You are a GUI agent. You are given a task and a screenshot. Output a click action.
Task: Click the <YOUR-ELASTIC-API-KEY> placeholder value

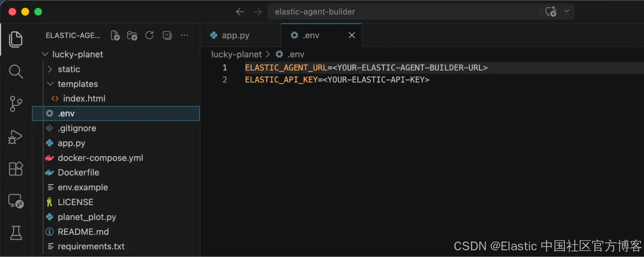(x=376, y=80)
